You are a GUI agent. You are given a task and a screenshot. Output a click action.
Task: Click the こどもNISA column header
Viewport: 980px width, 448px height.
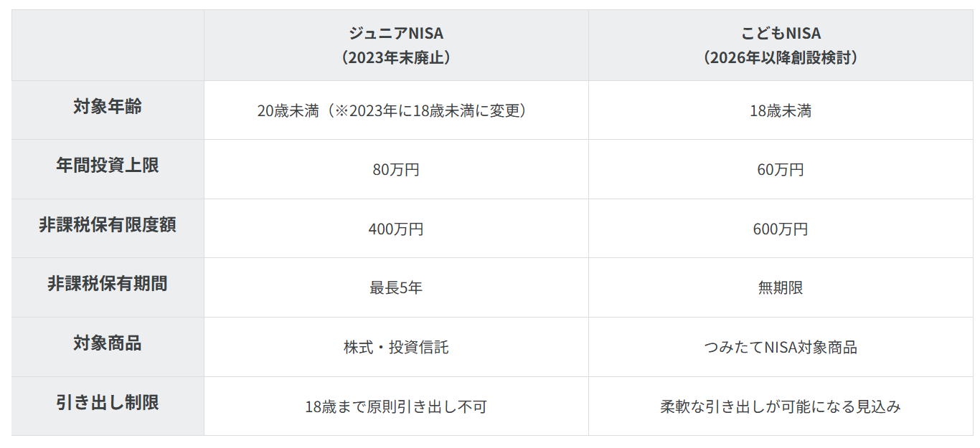781,45
